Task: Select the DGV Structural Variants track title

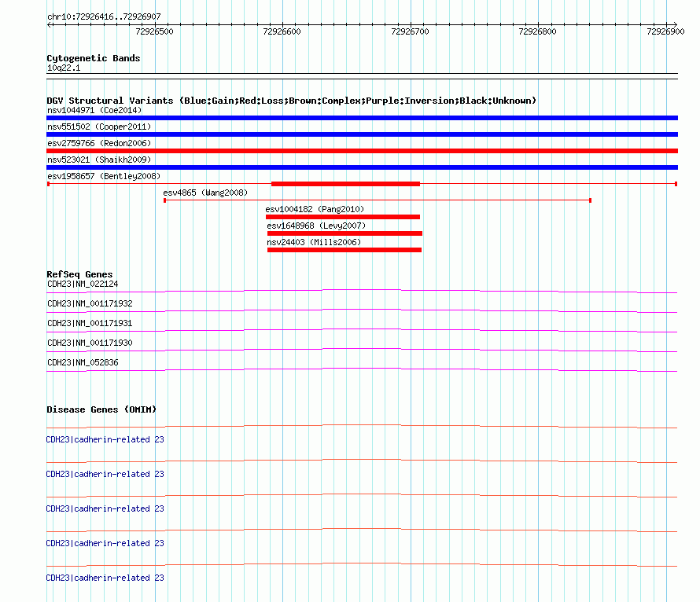Action: pos(292,101)
